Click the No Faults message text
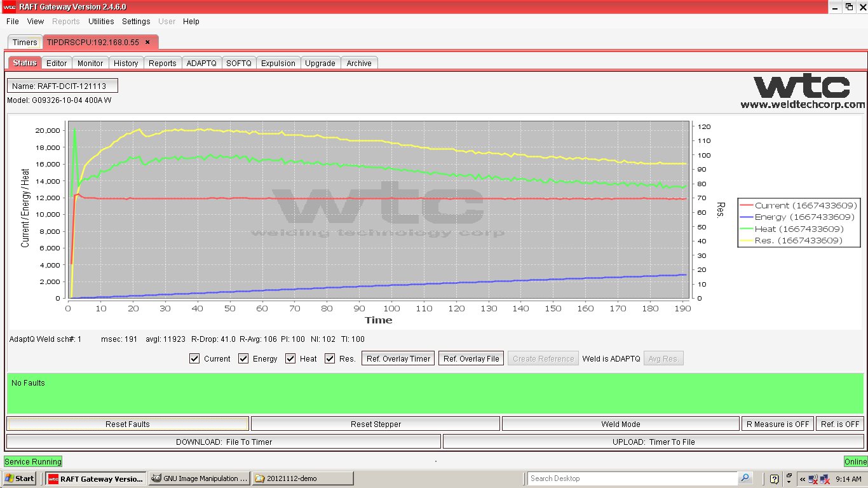868x488 pixels. point(28,383)
